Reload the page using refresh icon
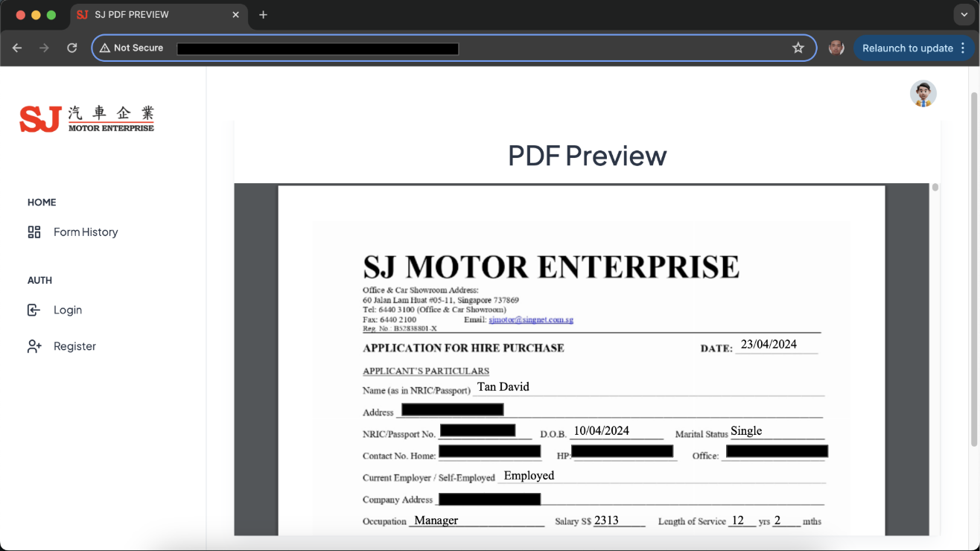The image size is (980, 551). pos(72,48)
